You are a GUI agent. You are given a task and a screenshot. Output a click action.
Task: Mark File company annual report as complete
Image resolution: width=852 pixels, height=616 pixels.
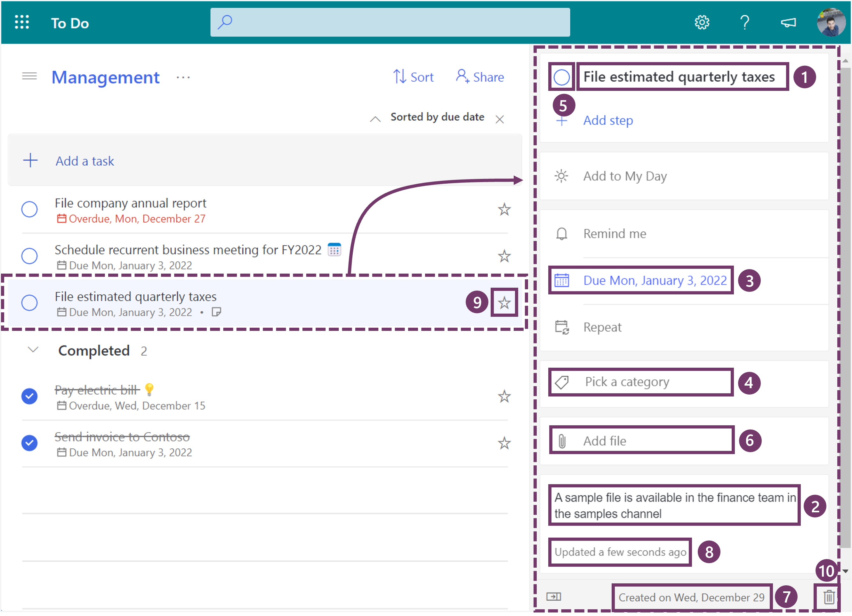click(29, 210)
